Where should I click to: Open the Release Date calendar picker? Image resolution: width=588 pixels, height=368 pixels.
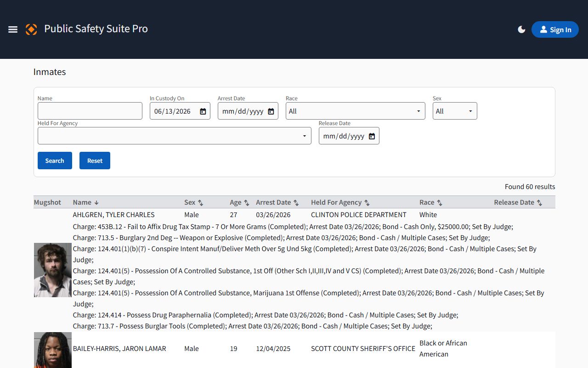click(372, 136)
